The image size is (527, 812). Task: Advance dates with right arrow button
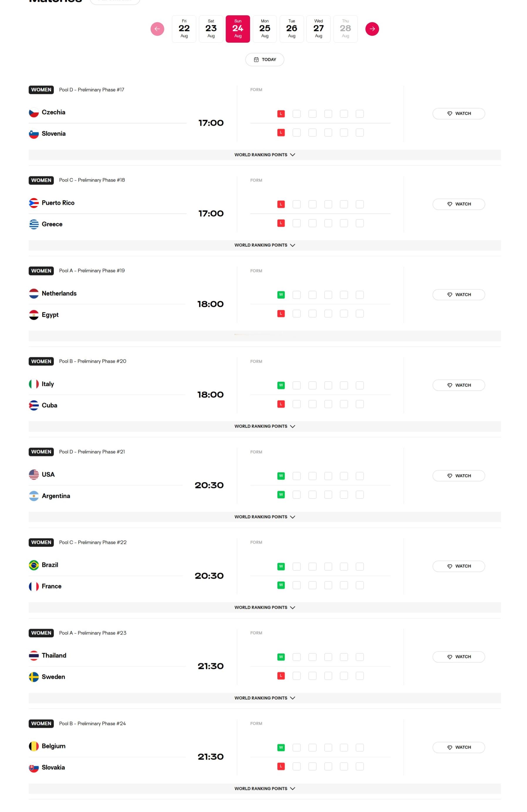(372, 29)
